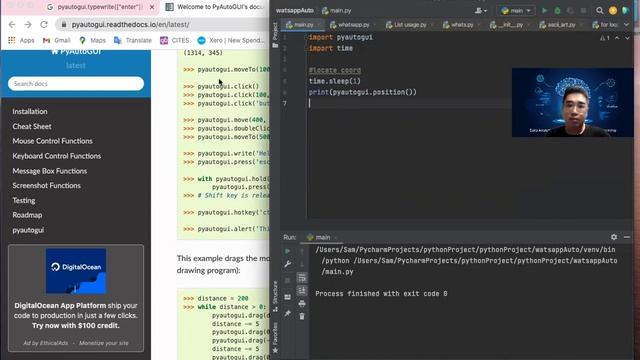This screenshot has height=360, width=640.
Task: Clear console output with the trash icon
Action: point(302,316)
